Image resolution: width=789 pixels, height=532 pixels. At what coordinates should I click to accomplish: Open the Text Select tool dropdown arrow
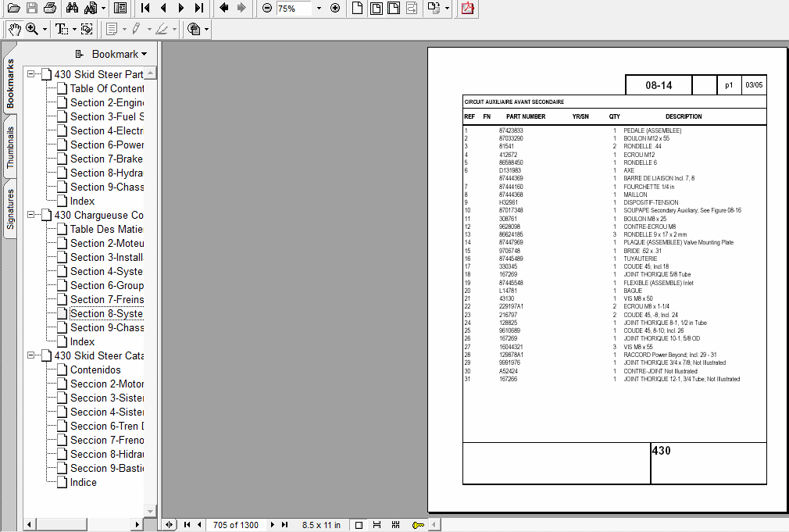pos(74,29)
